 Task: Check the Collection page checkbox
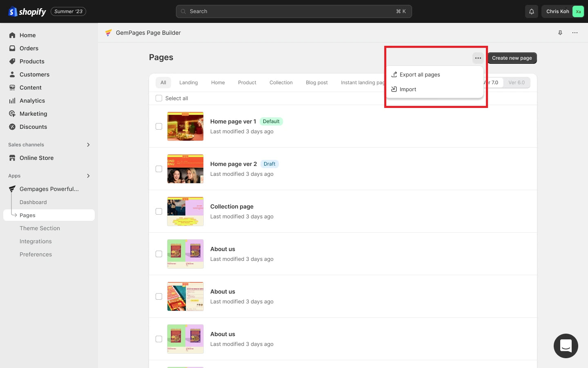click(159, 211)
